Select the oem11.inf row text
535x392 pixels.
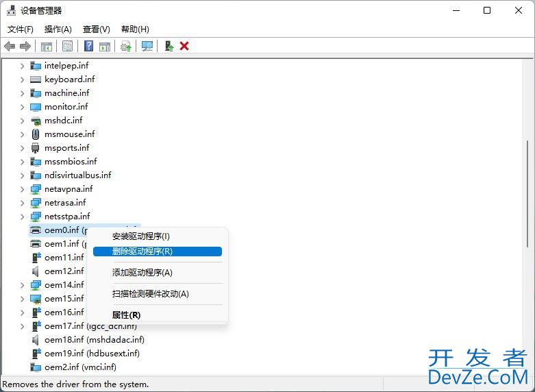click(64, 258)
